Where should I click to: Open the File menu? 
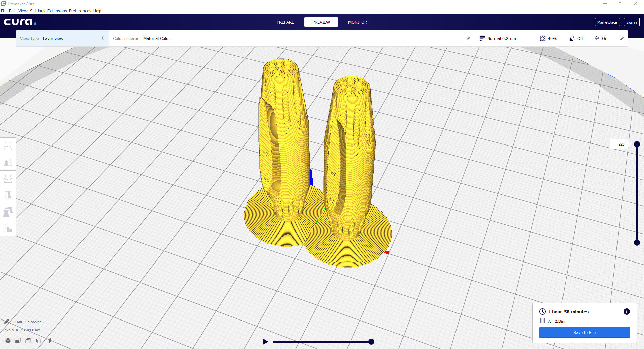(4, 11)
